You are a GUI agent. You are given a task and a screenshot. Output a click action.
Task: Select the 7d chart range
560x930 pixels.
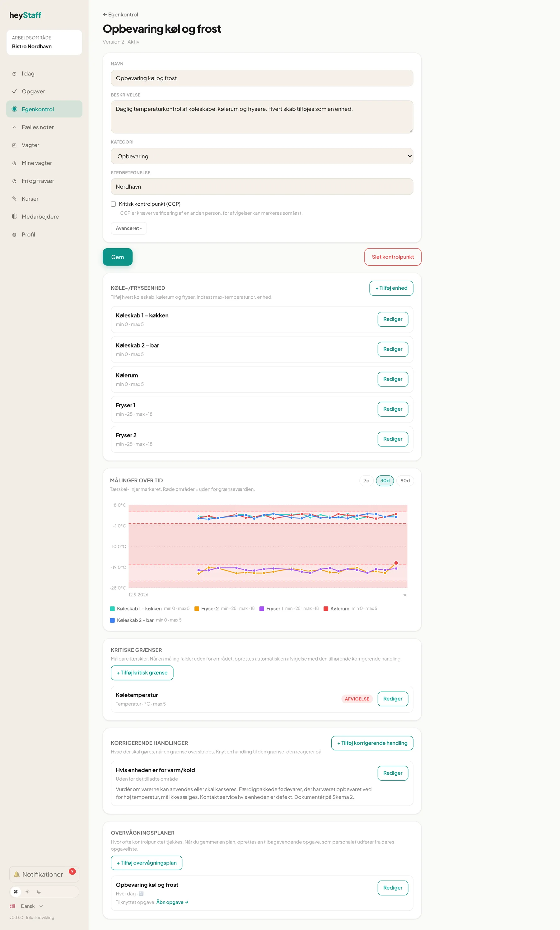tap(366, 481)
